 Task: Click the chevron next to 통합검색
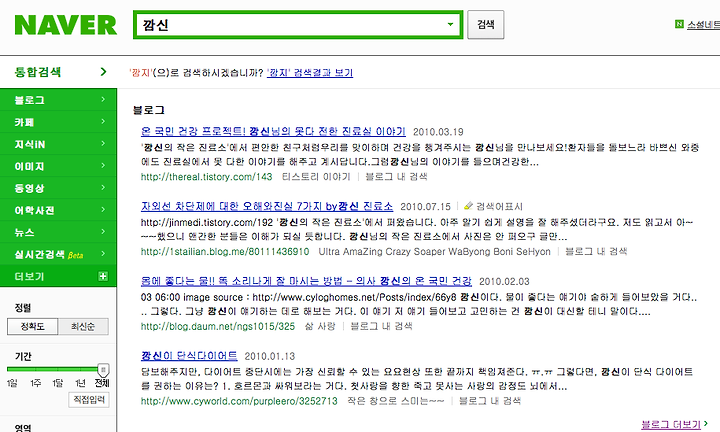coord(103,72)
